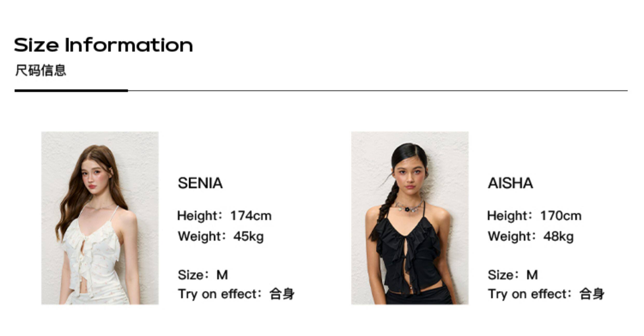The image size is (644, 336).
Task: Select the AISHA model name
Action: click(510, 183)
